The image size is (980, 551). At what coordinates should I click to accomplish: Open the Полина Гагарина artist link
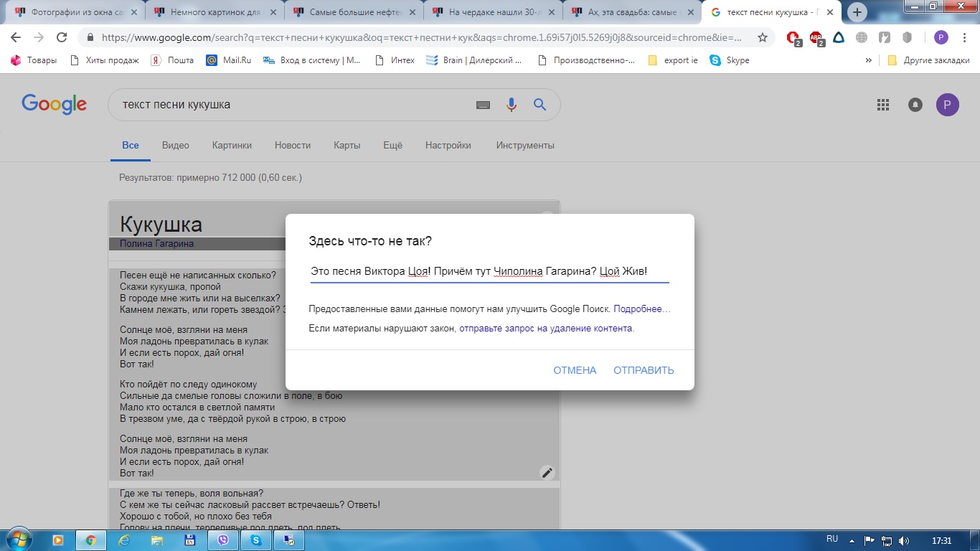[x=156, y=243]
